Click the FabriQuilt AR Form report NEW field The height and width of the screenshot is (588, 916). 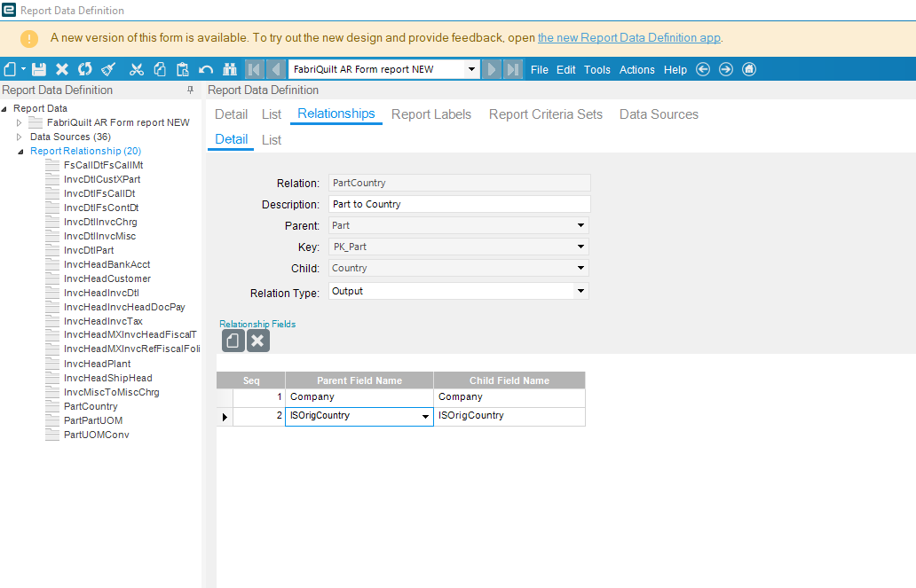point(377,69)
